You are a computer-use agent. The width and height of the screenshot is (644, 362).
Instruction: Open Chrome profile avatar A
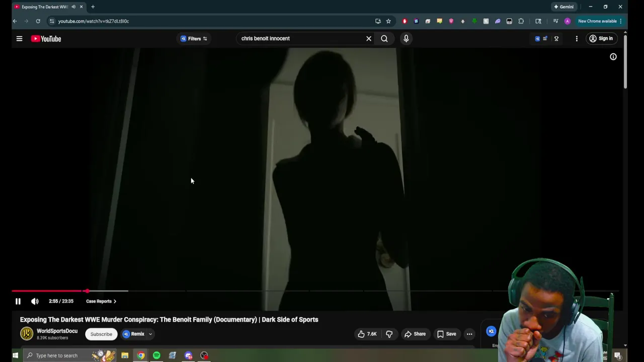tap(568, 21)
